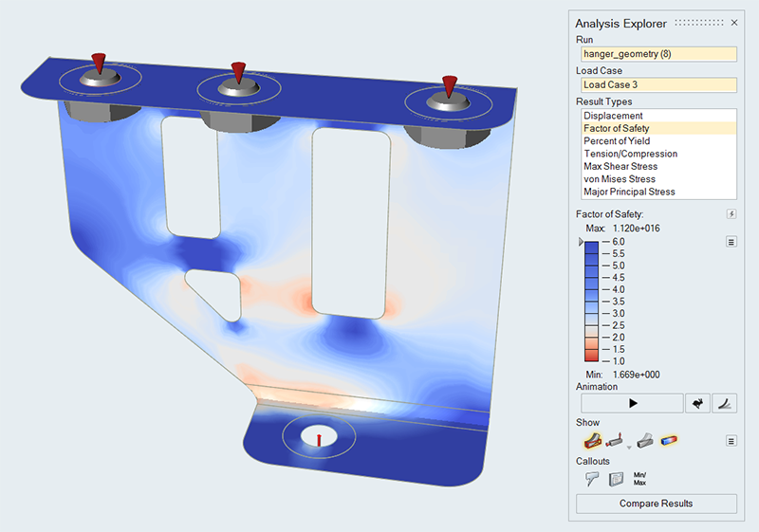Open the Show options list menu
This screenshot has width=759, height=532.
(x=731, y=440)
